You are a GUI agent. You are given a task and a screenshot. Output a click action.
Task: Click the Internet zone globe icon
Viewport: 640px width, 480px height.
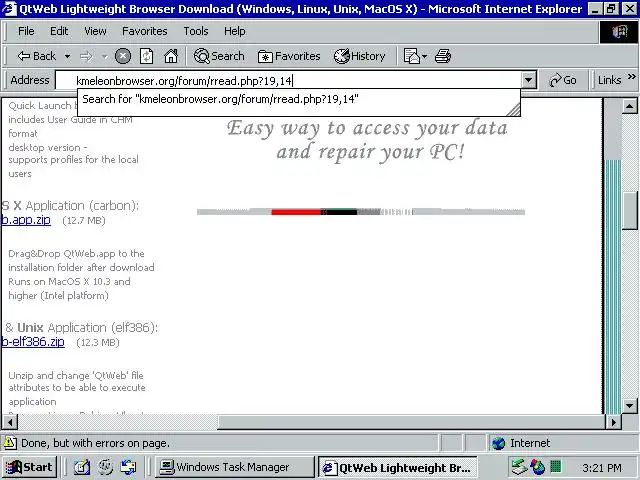(x=498, y=443)
